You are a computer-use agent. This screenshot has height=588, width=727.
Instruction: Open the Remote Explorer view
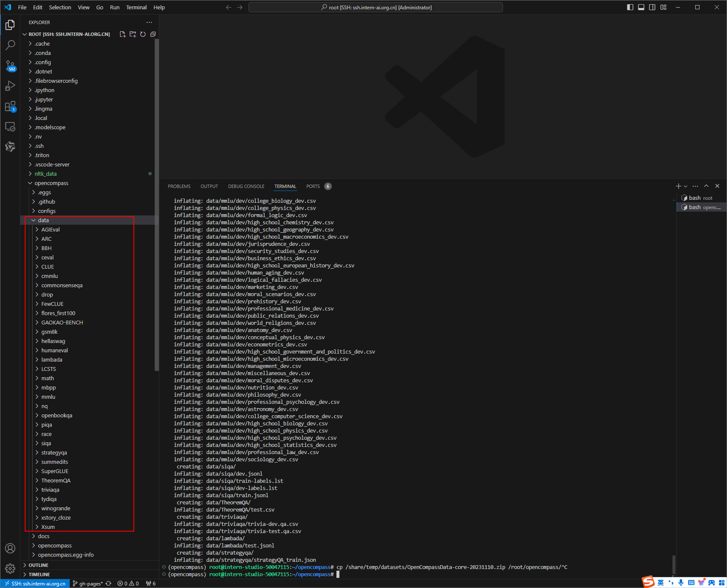coord(10,126)
